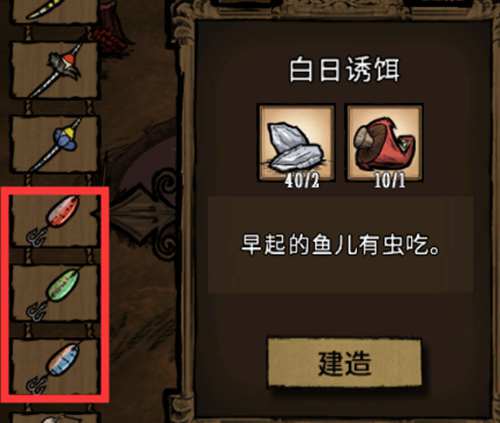Pick the partially visible bottom recipe slot
500x423 pixels.
pos(55,418)
